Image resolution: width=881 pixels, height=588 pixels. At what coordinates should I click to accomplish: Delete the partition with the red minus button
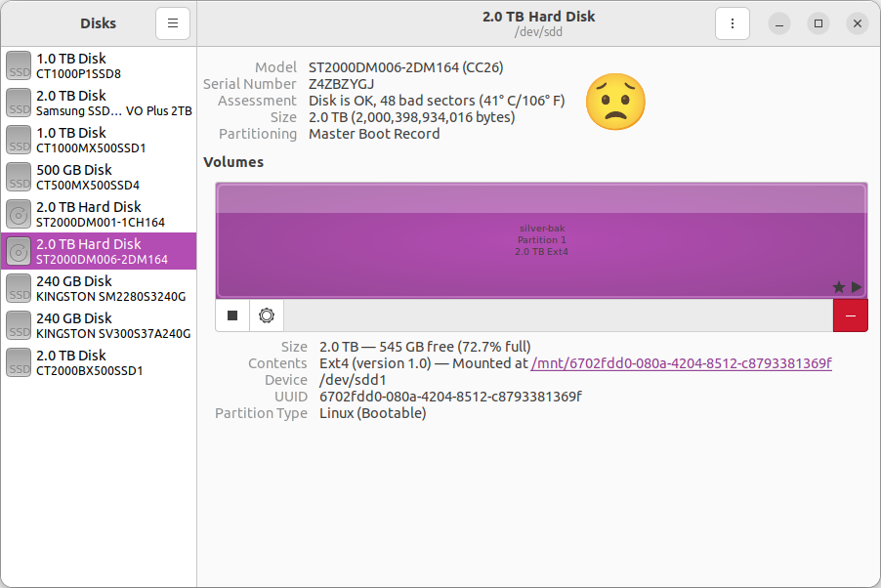(x=850, y=315)
